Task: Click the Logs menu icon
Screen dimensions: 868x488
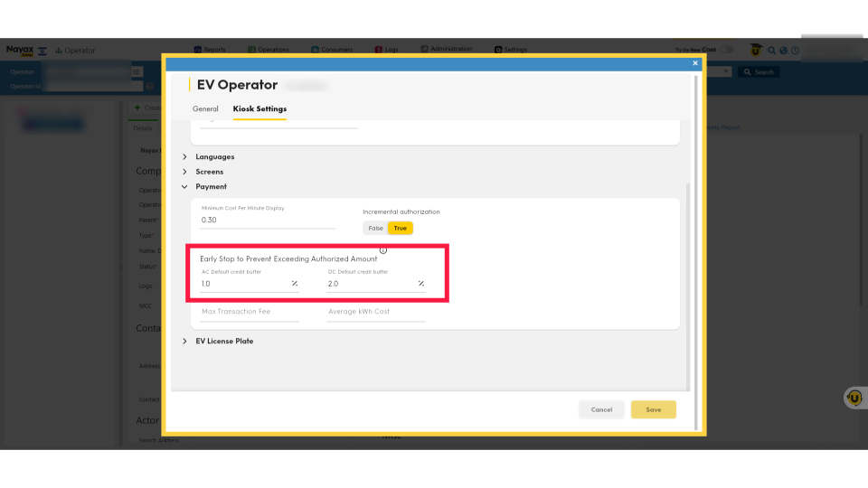Action: [379, 50]
